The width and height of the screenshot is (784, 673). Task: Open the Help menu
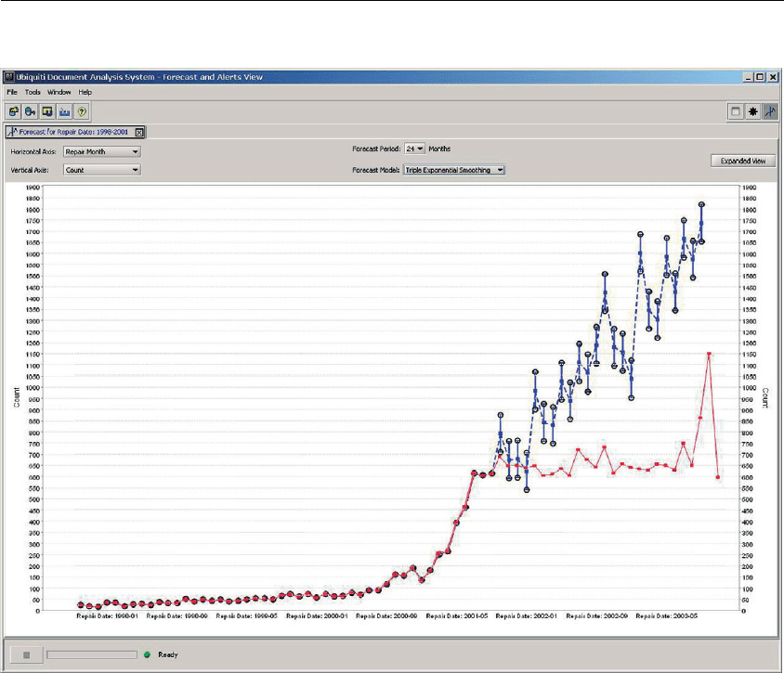click(x=85, y=92)
